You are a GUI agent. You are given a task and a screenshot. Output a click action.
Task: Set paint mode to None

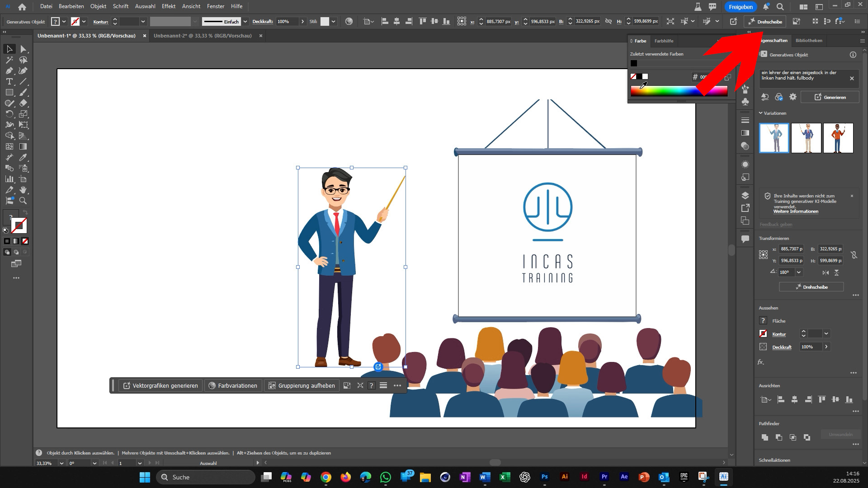25,241
